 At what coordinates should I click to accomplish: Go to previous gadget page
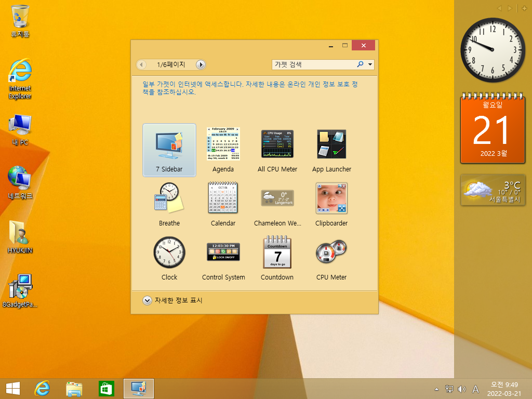[x=141, y=64]
